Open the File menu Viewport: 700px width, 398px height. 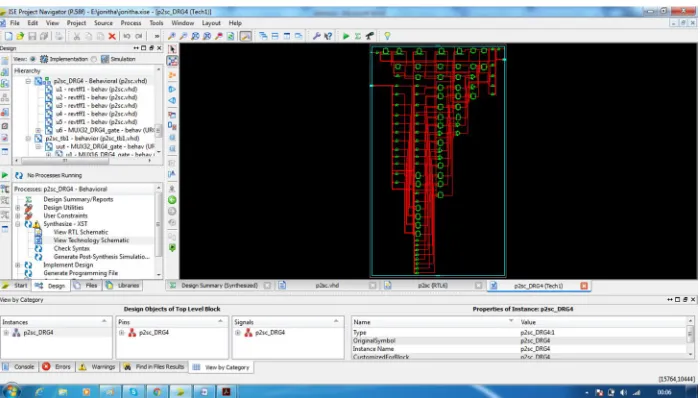click(15, 23)
